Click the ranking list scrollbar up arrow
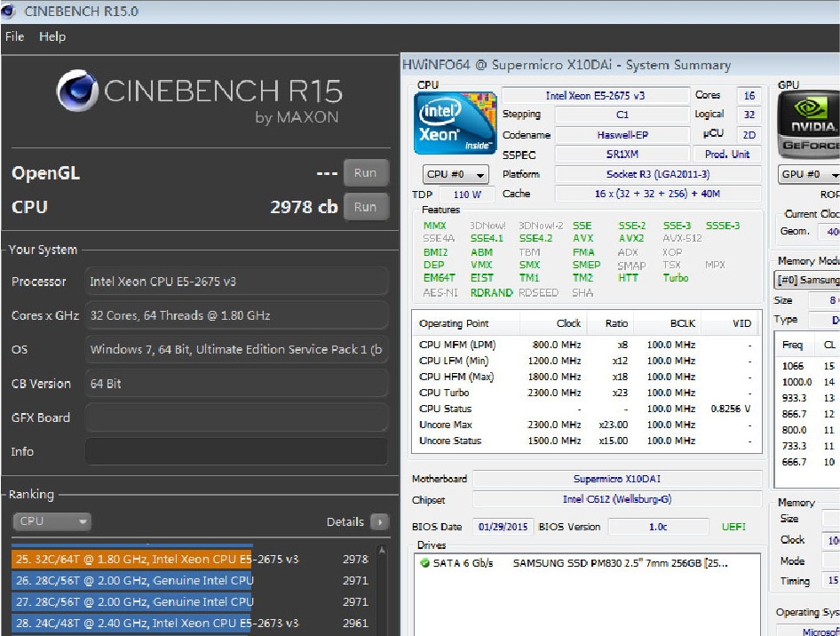The height and width of the screenshot is (636, 840). (x=382, y=550)
